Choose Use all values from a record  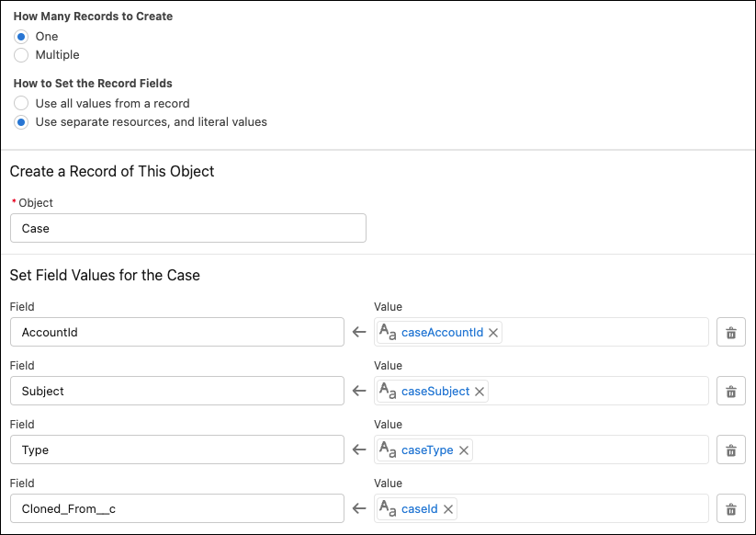point(21,103)
